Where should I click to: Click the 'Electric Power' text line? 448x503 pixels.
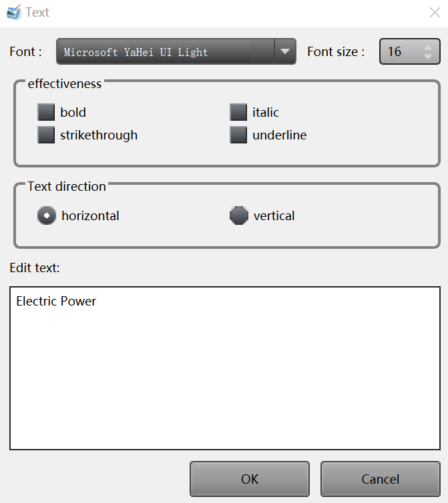[56, 302]
